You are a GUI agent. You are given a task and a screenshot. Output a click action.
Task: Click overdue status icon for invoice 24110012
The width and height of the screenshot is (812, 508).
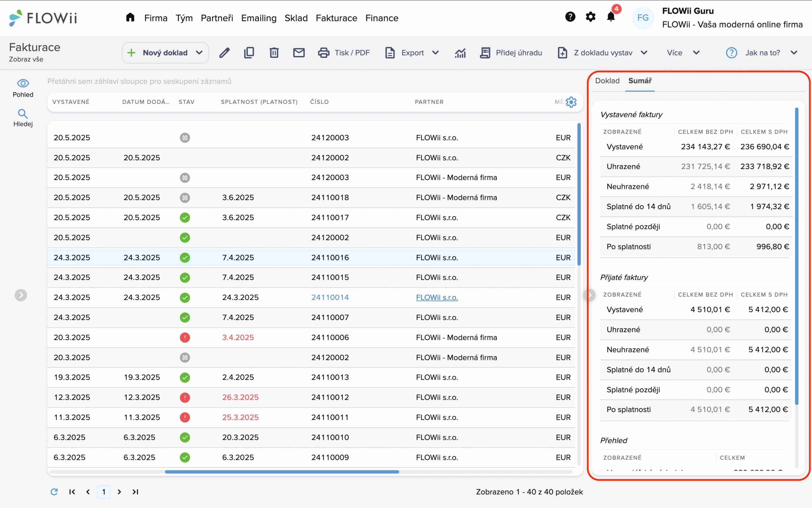[x=185, y=398]
